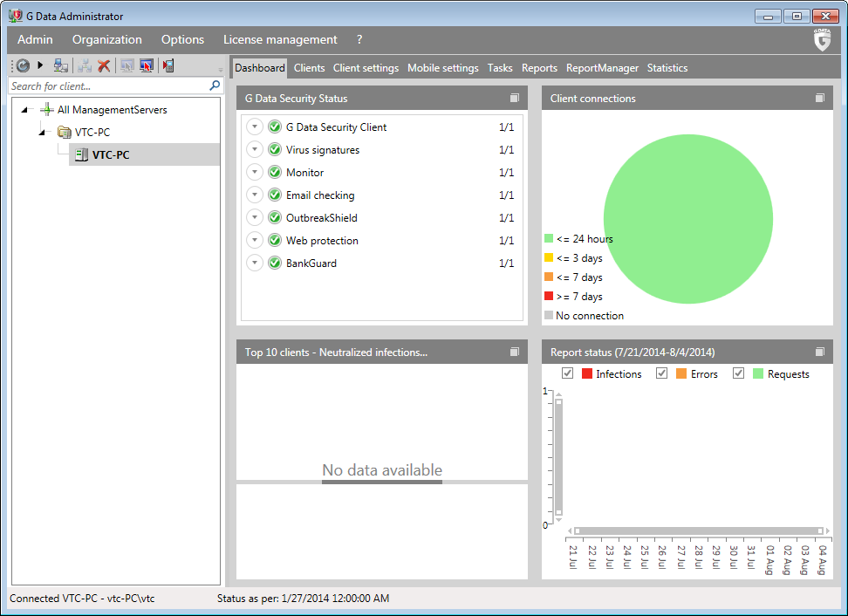The width and height of the screenshot is (848, 616).
Task: Click the report chart horizontal scrollbar
Action: (x=698, y=530)
